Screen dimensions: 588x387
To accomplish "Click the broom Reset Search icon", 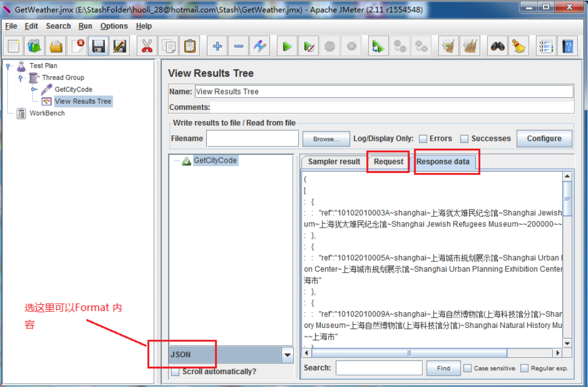I will [518, 47].
